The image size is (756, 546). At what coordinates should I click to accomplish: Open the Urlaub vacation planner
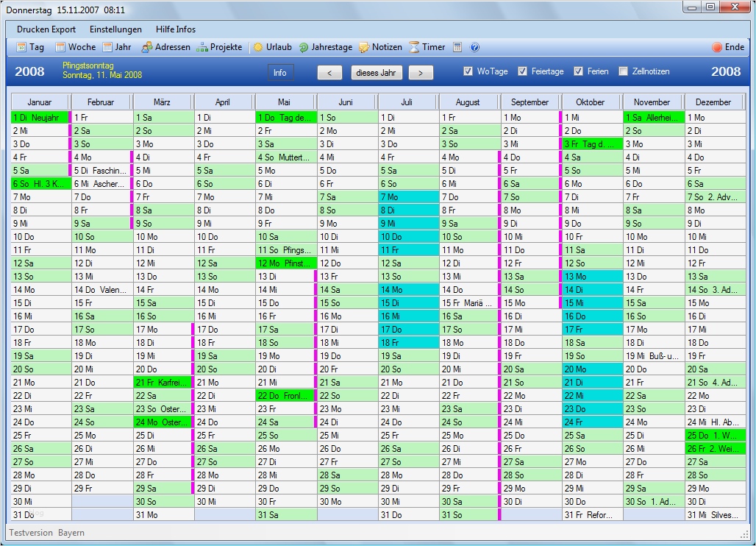click(273, 47)
